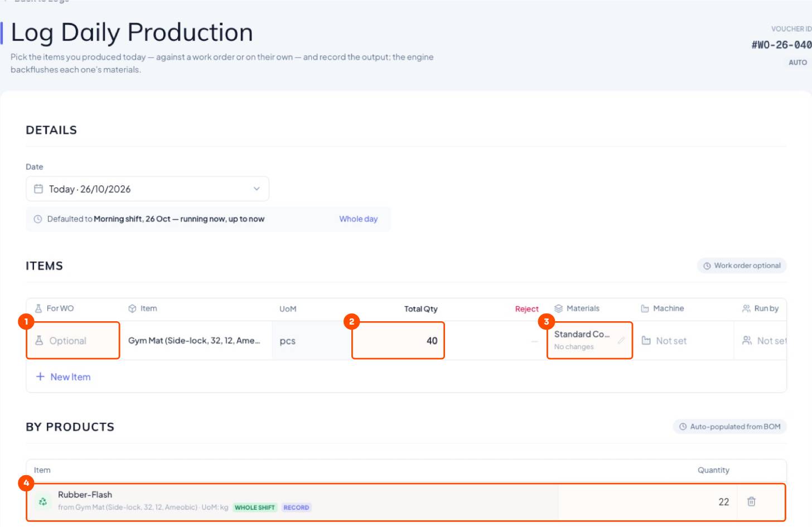Click the Machine column header icon
The height and width of the screenshot is (527, 812).
pyautogui.click(x=645, y=308)
